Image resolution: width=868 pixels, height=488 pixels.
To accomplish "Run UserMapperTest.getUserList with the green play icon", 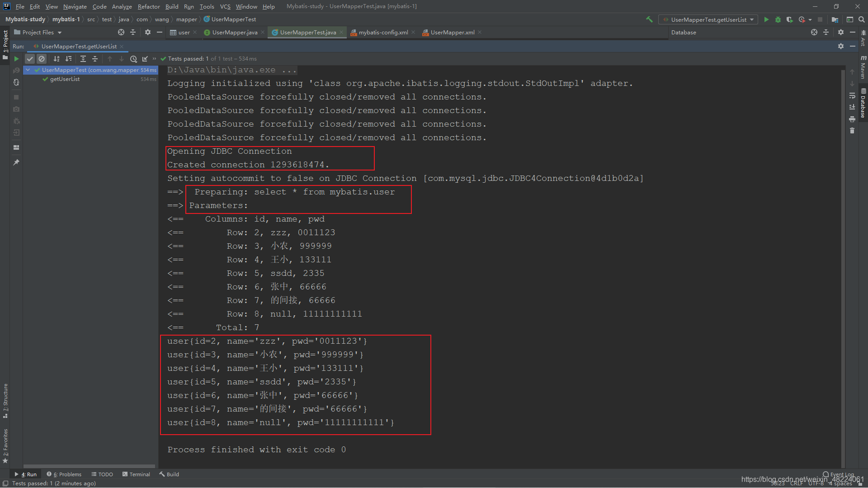I will (x=766, y=19).
